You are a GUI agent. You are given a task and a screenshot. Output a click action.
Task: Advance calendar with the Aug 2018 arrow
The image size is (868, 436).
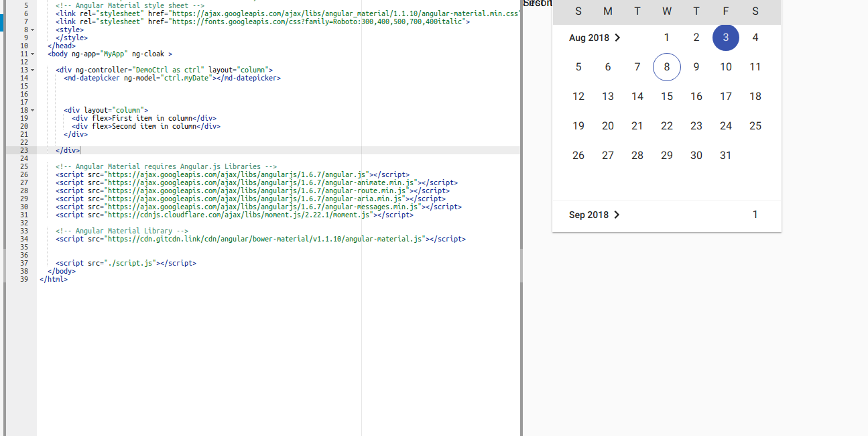[x=617, y=38]
